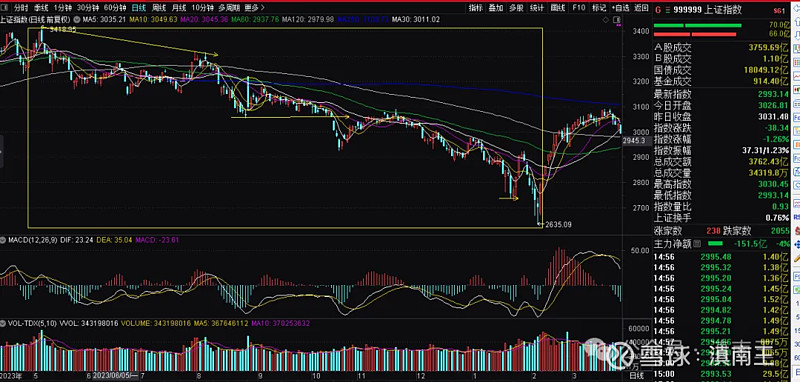
Task: Select the 日线 daily chart tab
Action: tap(138, 8)
